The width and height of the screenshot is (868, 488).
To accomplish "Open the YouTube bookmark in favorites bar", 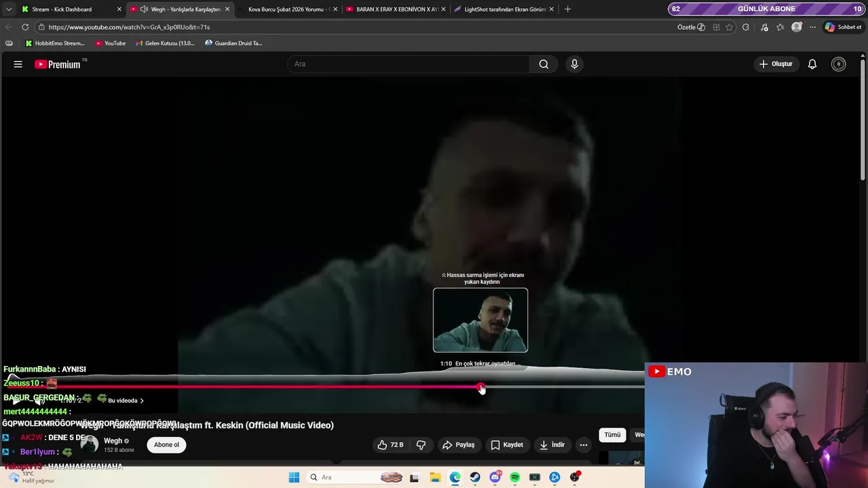I will click(110, 43).
